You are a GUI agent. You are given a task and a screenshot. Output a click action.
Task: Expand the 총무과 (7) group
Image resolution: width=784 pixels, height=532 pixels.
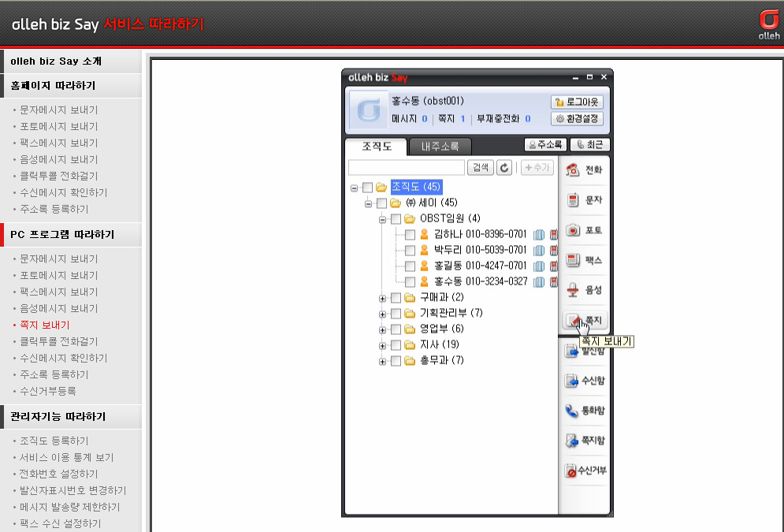(382, 362)
